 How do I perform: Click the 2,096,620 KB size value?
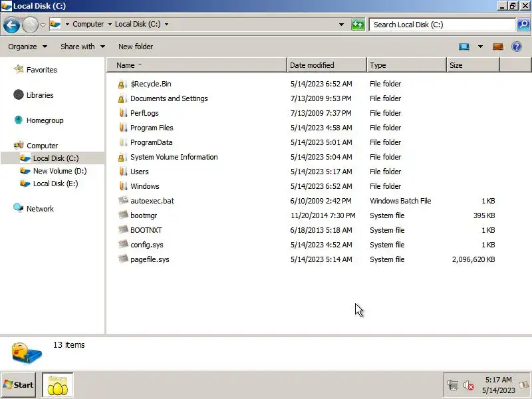473,259
